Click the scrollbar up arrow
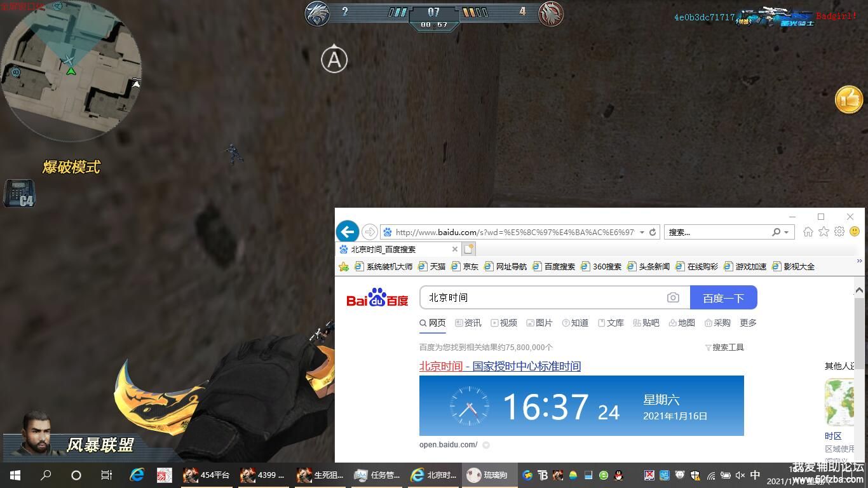 (x=860, y=291)
